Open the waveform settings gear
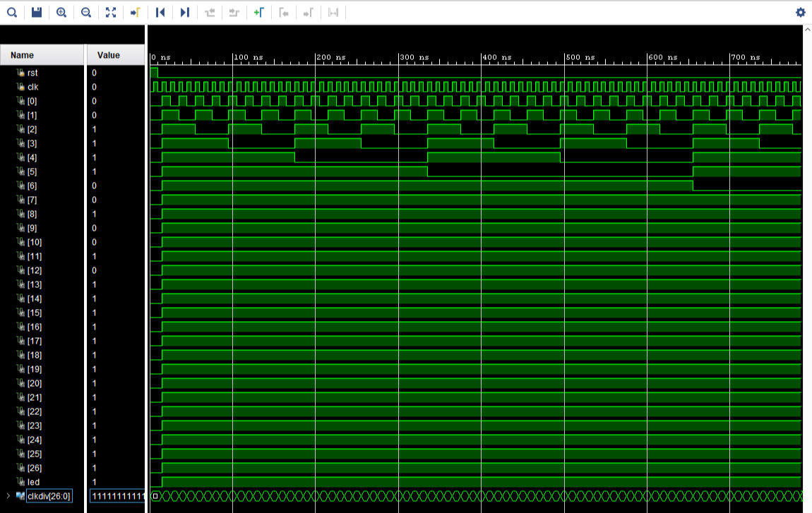 800,12
